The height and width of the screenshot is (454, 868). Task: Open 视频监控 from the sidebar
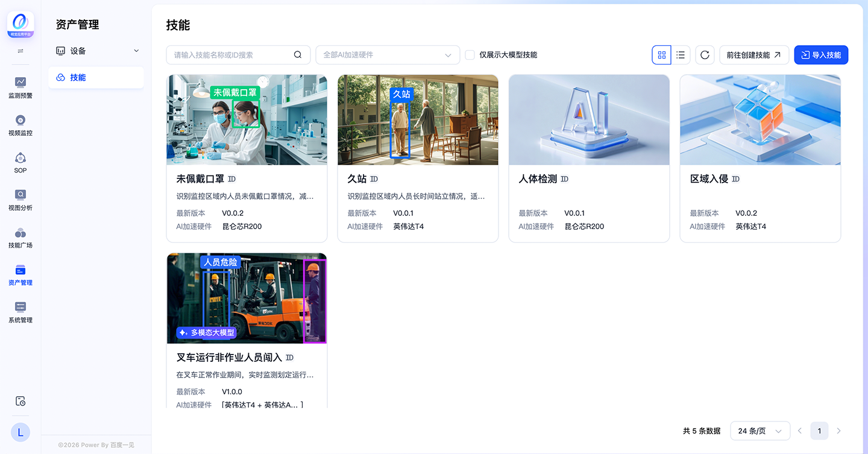[20, 125]
